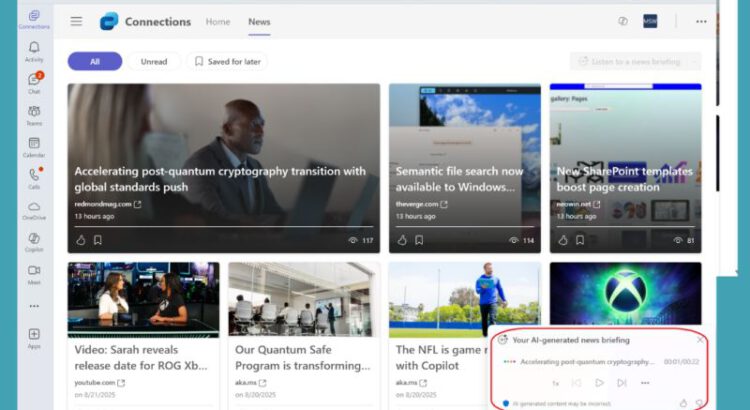The height and width of the screenshot is (410, 750).
Task: Open the Apps store in the sidebar
Action: (x=34, y=338)
